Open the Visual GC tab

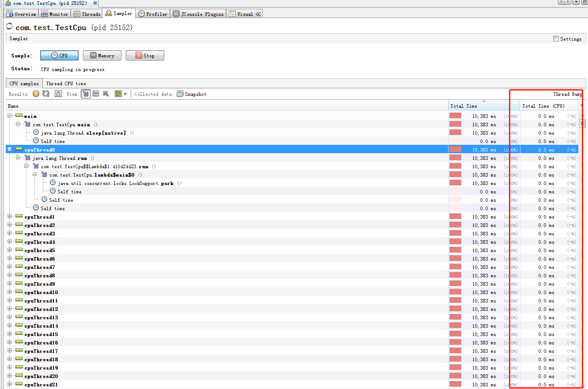click(x=245, y=14)
